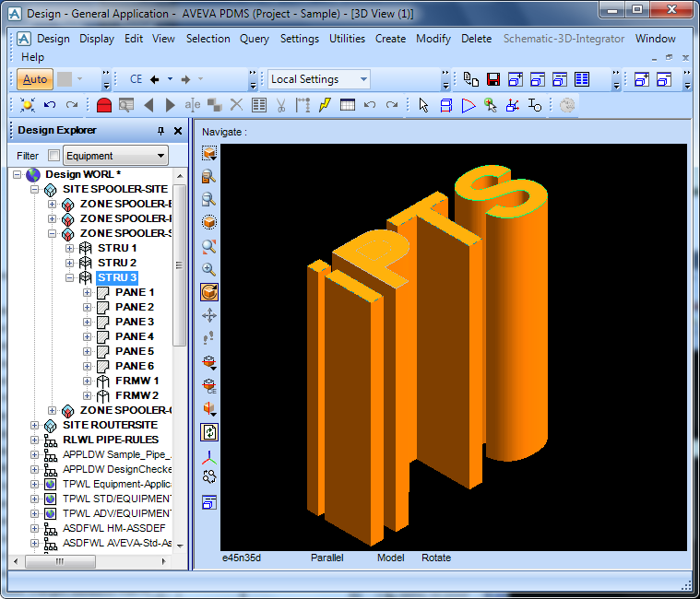This screenshot has width=700, height=599.
Task: Click the table grid icon beside lightning bolt
Action: coord(348,105)
